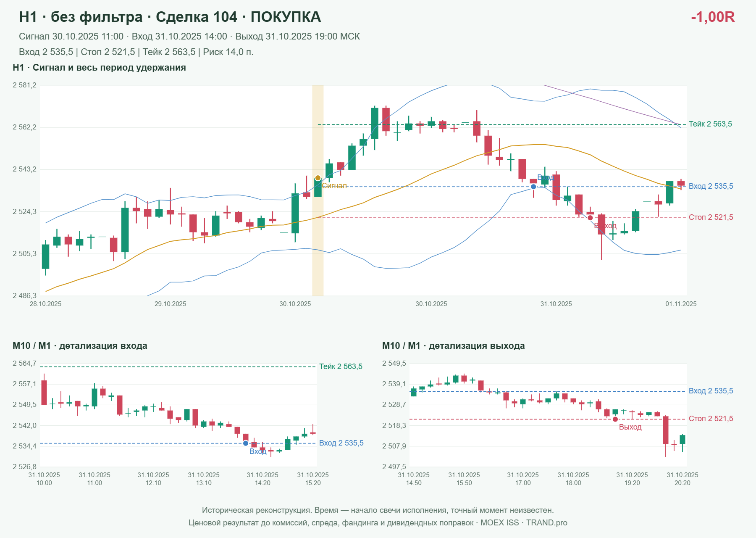Image resolution: width=756 pixels, height=538 pixels.
Task: Click the Вход 2 535,5 label on H1 chart
Action: point(711,186)
